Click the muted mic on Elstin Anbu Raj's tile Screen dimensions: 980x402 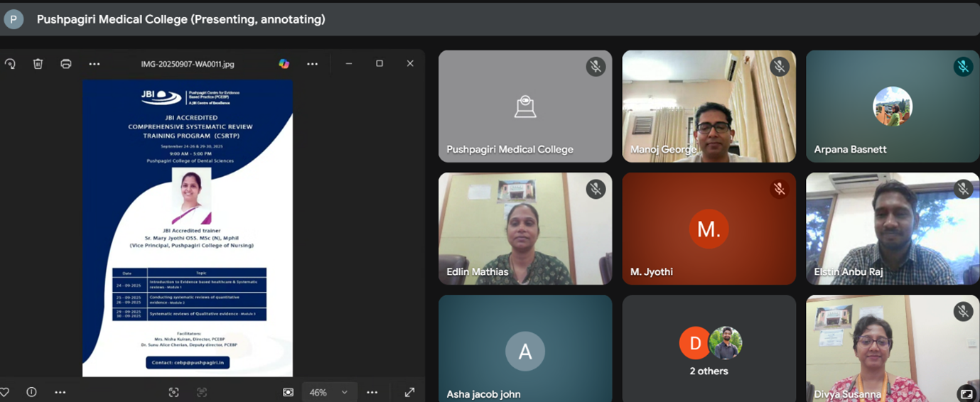tap(963, 189)
